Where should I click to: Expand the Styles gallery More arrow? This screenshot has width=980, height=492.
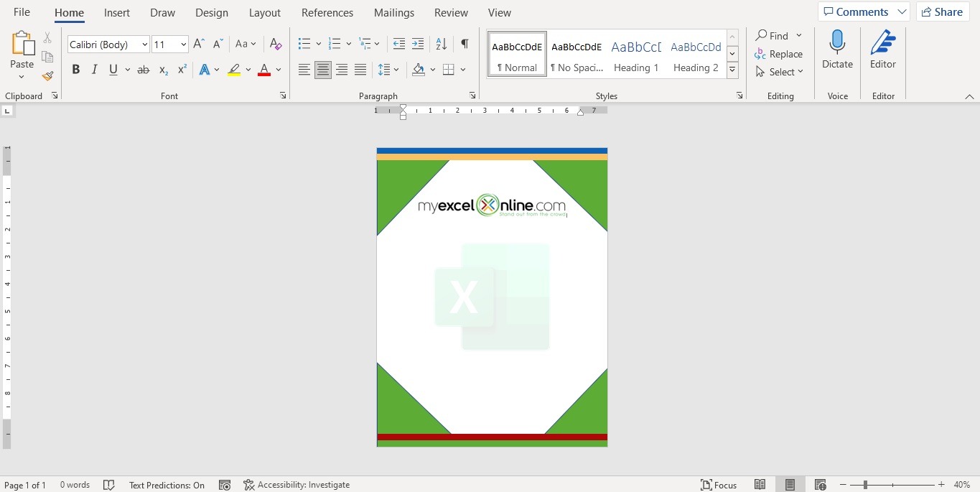732,70
